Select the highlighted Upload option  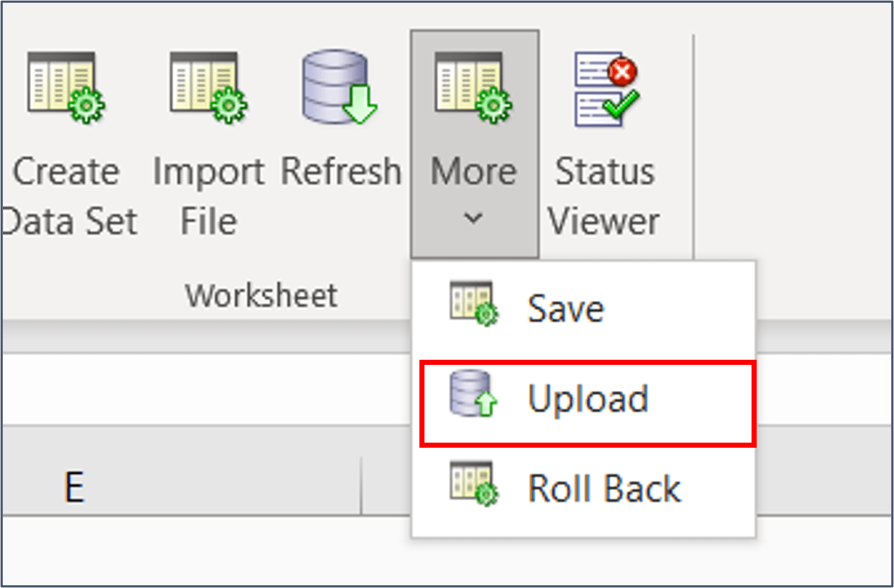click(589, 398)
